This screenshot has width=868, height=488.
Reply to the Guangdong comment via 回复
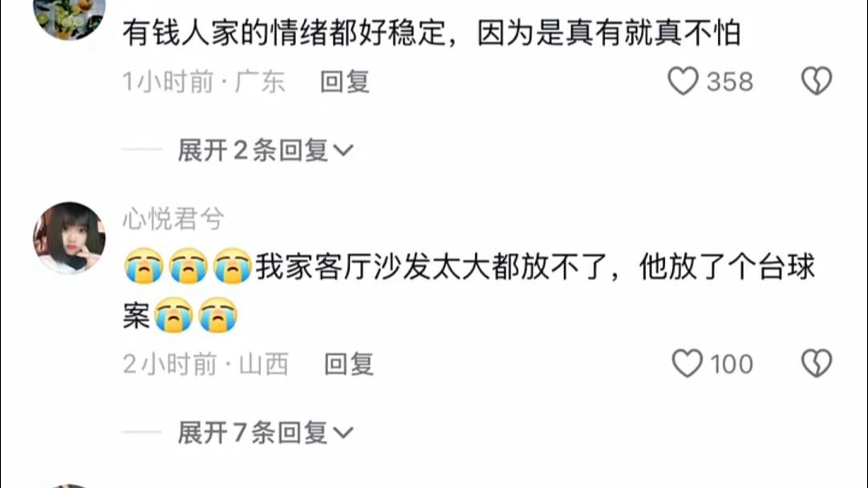344,81
